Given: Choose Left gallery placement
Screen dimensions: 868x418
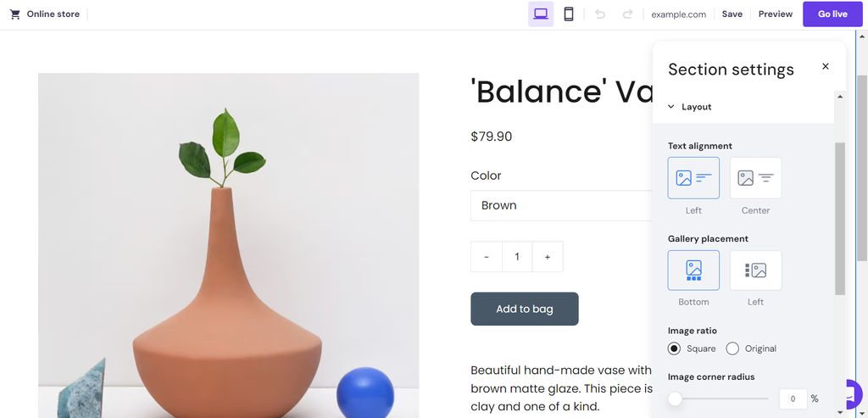Looking at the screenshot, I should coord(755,270).
